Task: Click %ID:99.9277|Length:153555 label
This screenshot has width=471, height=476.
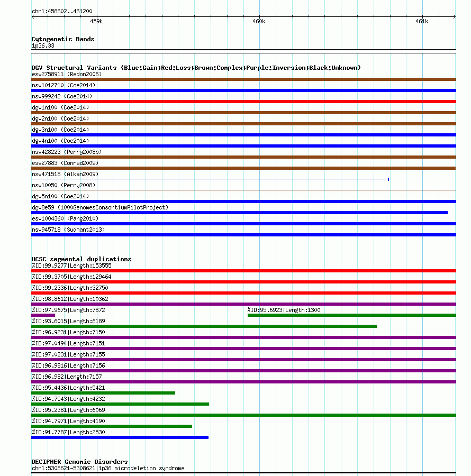Action: click(71, 266)
